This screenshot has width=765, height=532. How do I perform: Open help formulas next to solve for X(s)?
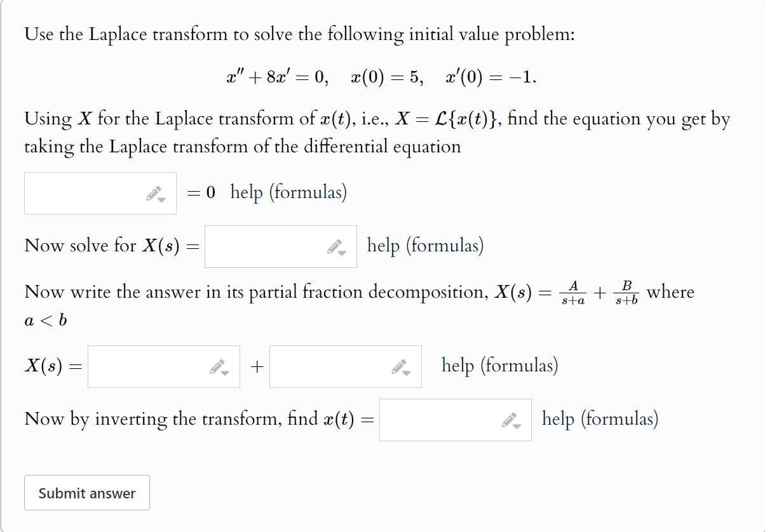tap(424, 246)
